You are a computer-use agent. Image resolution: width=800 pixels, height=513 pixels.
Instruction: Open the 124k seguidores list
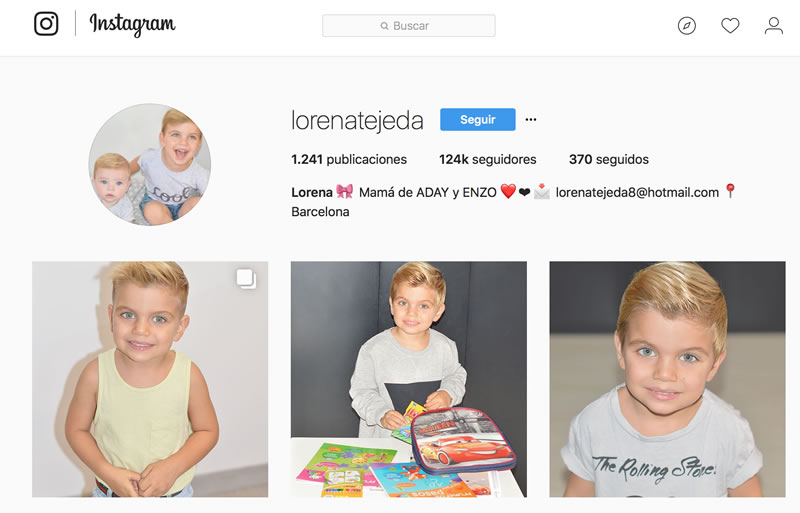tap(488, 159)
